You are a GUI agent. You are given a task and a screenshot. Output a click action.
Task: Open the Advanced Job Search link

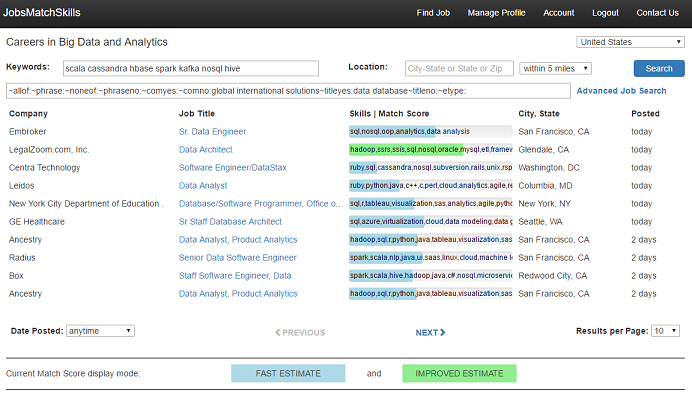tap(621, 91)
